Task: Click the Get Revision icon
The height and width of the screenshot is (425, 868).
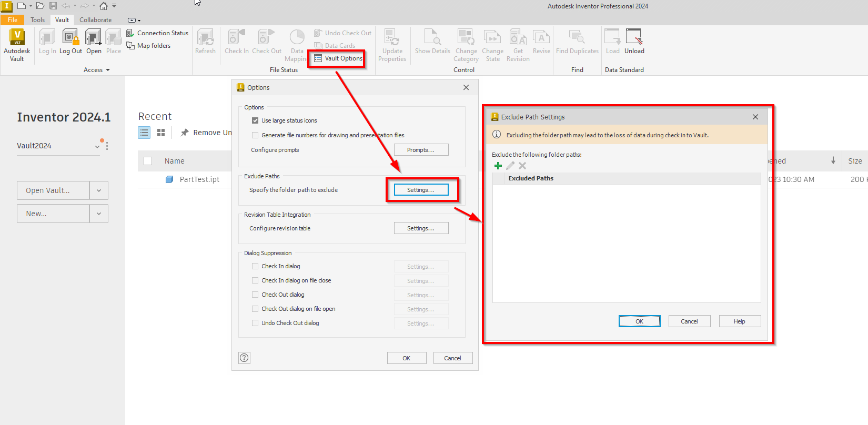Action: coord(518,45)
